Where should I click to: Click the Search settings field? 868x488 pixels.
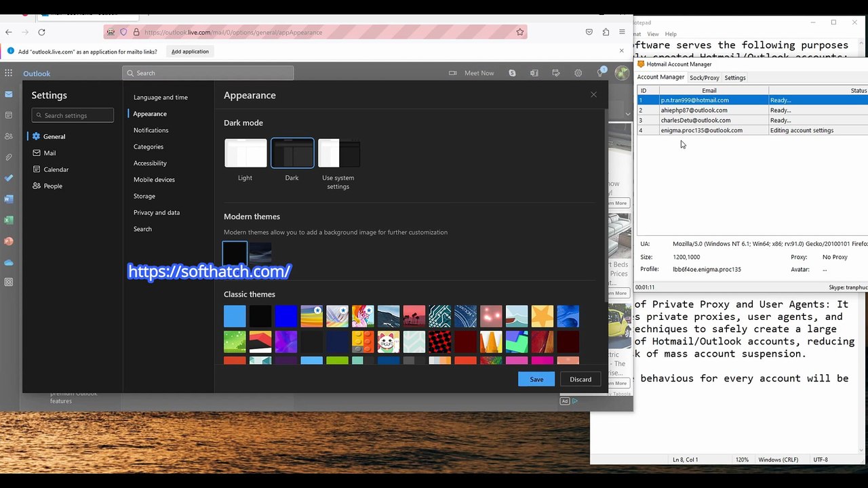pyautogui.click(x=73, y=115)
